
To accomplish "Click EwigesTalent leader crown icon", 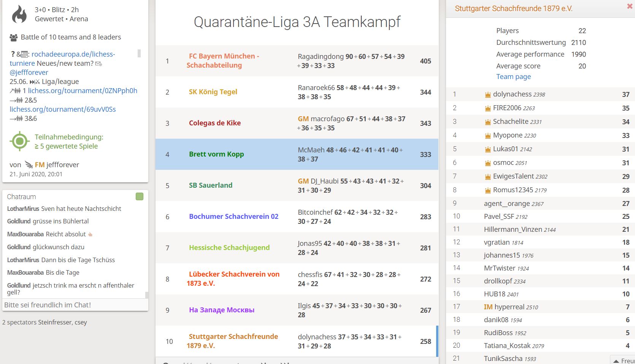I will [488, 177].
